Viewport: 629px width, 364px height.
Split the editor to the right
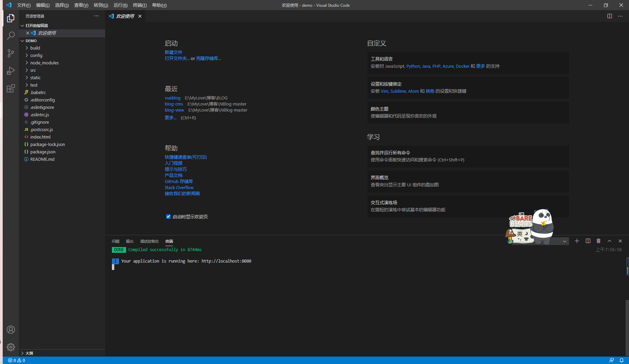(609, 16)
